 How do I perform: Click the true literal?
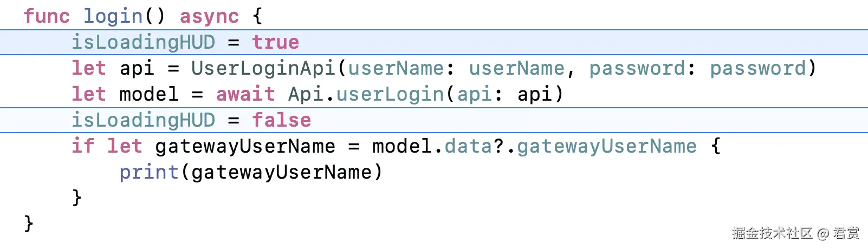[x=276, y=42]
